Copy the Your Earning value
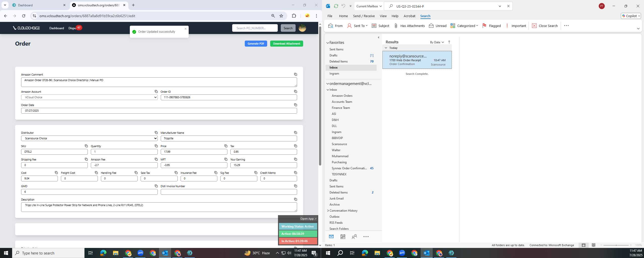The image size is (644, 258). pos(296,159)
